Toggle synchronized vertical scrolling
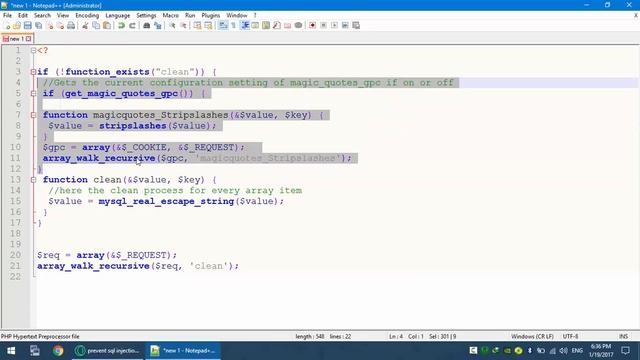640x360 pixels. click(x=198, y=25)
